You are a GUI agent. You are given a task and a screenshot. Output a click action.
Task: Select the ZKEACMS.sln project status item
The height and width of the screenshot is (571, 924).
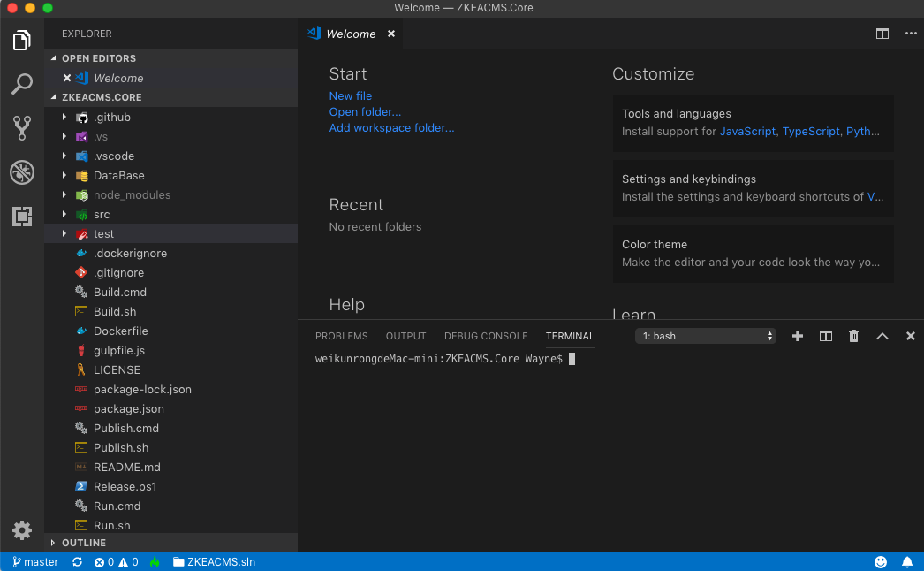pos(214,562)
